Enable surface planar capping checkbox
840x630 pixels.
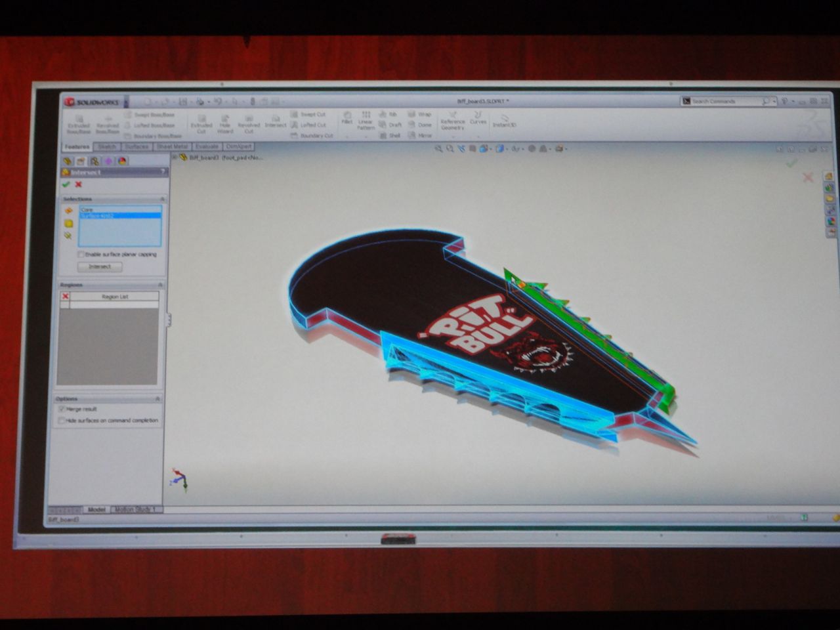coord(81,255)
